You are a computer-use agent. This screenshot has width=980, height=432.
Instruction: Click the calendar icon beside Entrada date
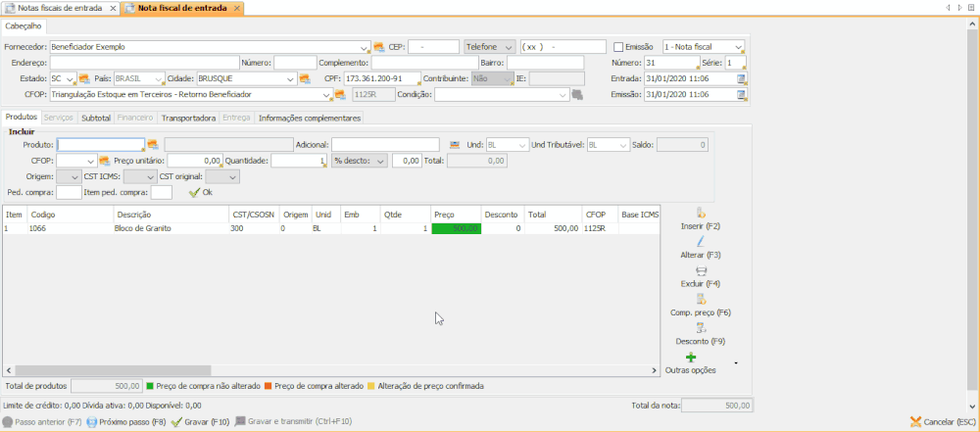(x=742, y=78)
